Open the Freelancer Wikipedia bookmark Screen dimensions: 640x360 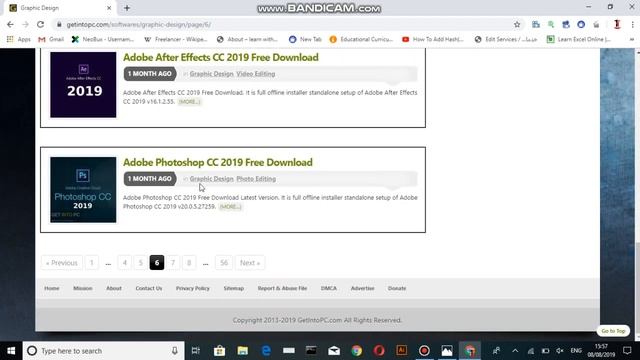coord(176,39)
